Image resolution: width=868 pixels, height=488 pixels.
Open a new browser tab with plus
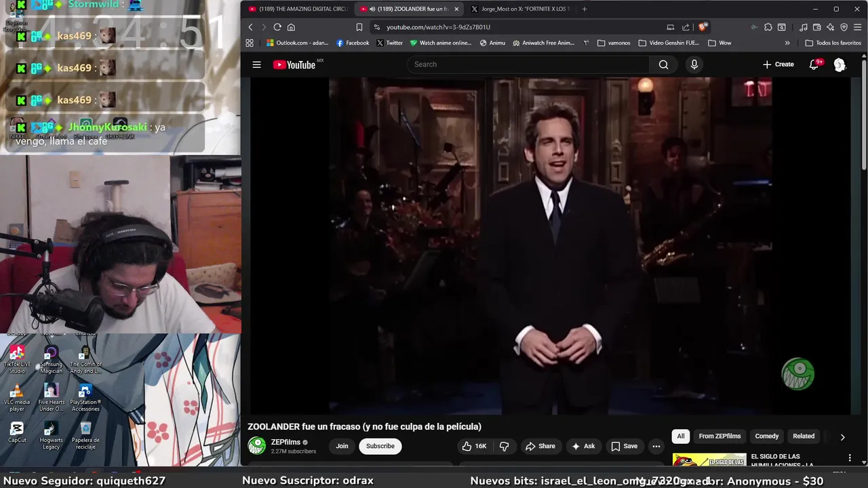tap(585, 9)
